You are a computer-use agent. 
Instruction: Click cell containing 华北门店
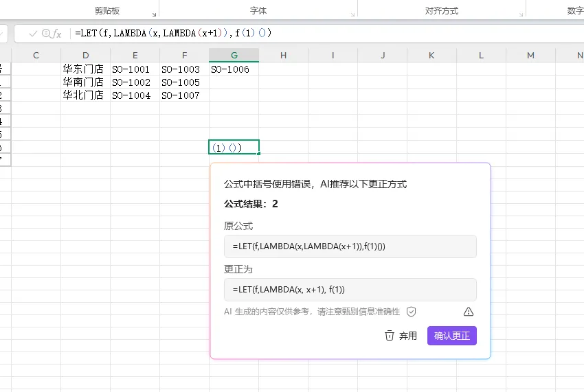(x=86, y=95)
